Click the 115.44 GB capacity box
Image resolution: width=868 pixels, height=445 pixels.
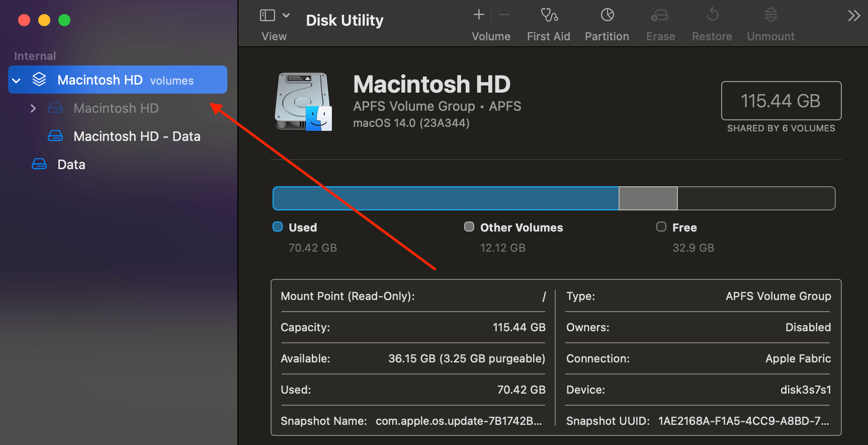click(x=781, y=101)
